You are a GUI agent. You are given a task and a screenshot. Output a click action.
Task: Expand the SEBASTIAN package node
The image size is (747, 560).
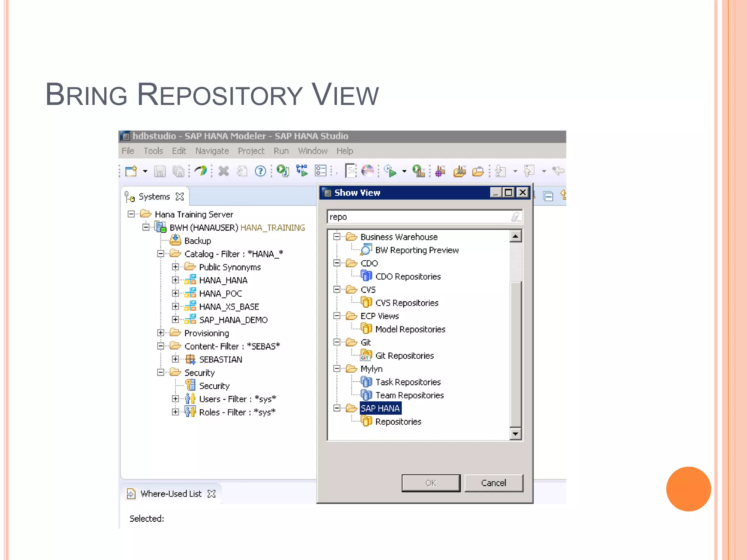point(175,359)
